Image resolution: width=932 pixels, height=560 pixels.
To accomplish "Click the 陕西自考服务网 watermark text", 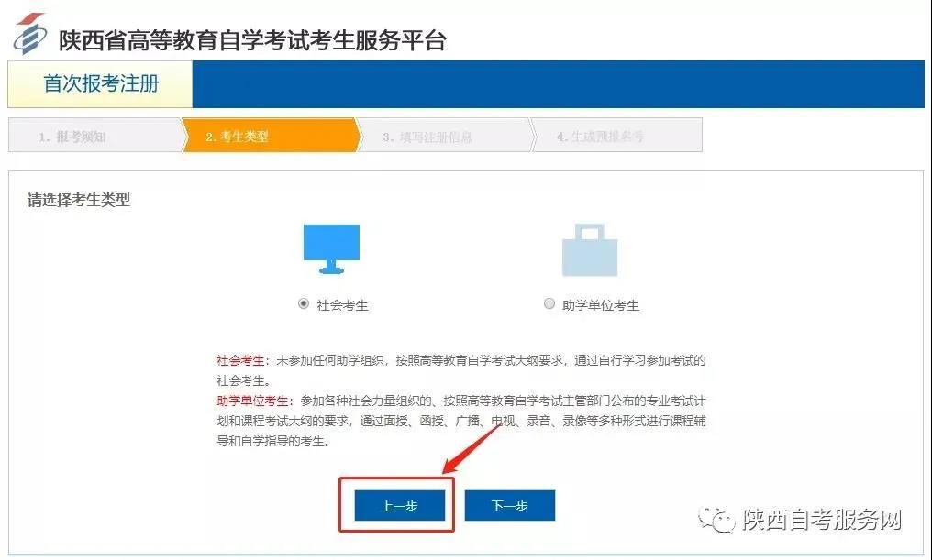I will click(822, 520).
